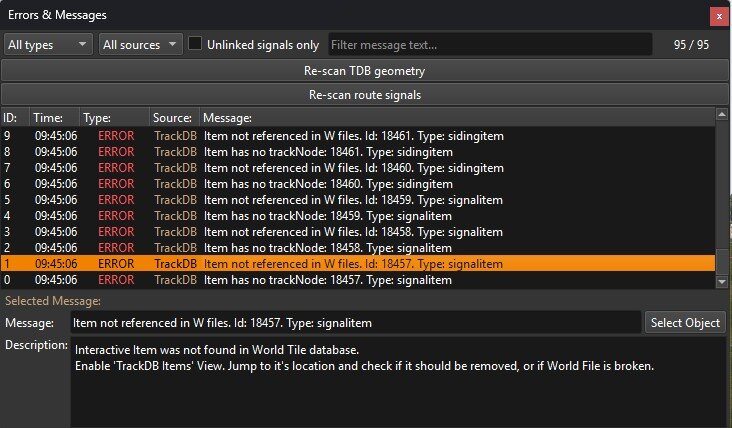This screenshot has height=428, width=732.
Task: Select error row 9 for item 18461
Action: tap(358, 136)
